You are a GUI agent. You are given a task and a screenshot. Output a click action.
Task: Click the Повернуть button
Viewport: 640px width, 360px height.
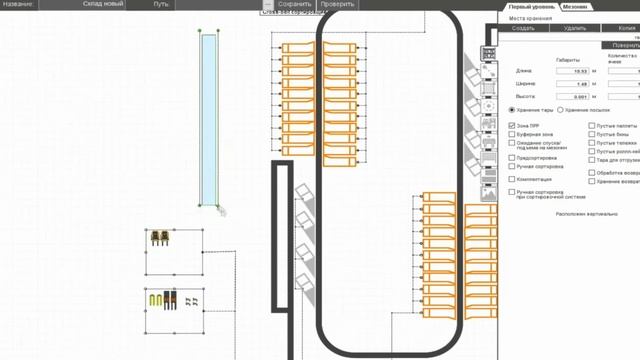click(x=621, y=45)
